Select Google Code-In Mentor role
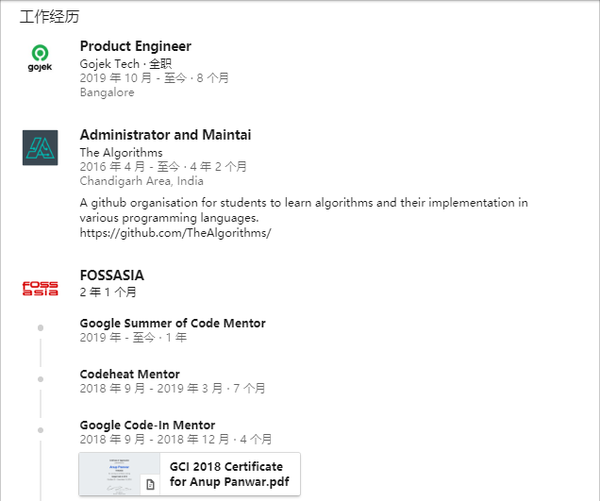Screen dimensions: 600x501 point(147,425)
